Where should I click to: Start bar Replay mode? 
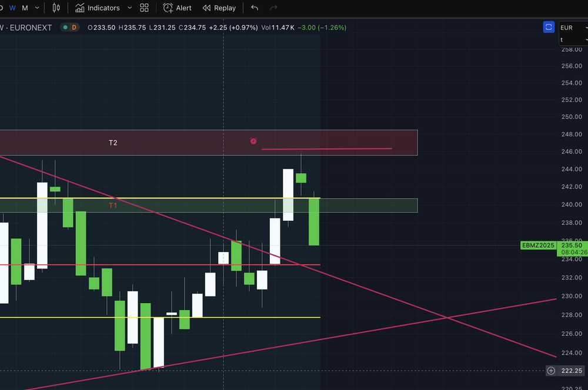(x=219, y=8)
